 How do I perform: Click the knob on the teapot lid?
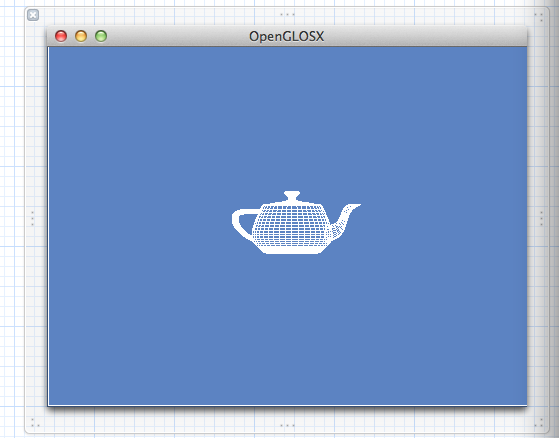292,196
